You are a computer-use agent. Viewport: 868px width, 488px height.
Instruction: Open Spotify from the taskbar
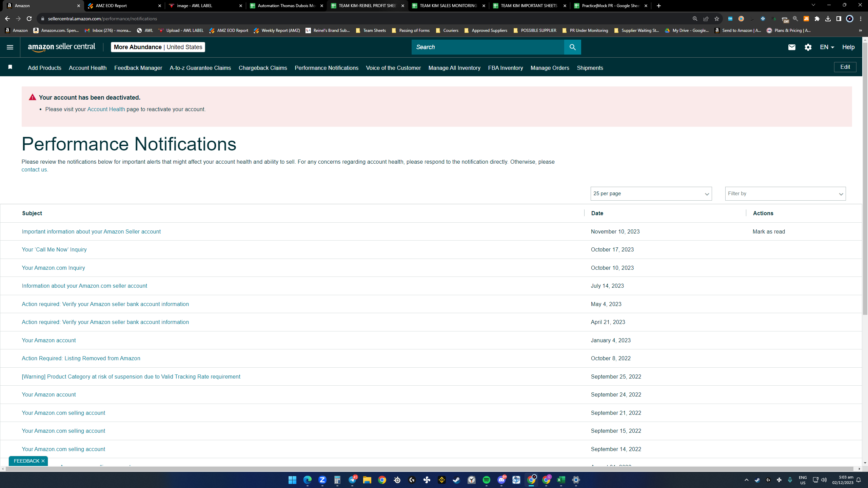pyautogui.click(x=486, y=480)
